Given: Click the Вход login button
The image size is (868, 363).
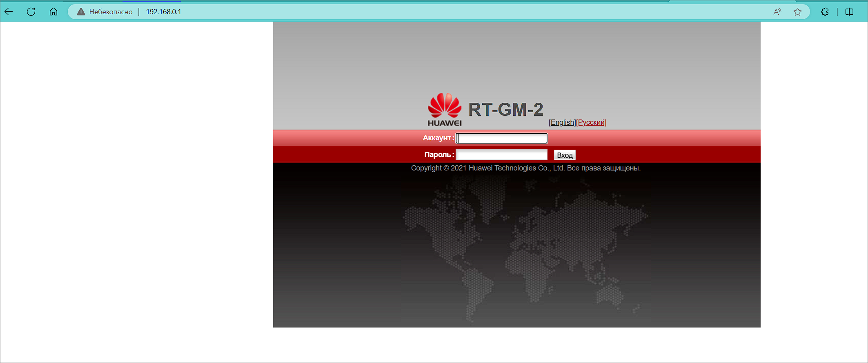Looking at the screenshot, I should click(565, 155).
